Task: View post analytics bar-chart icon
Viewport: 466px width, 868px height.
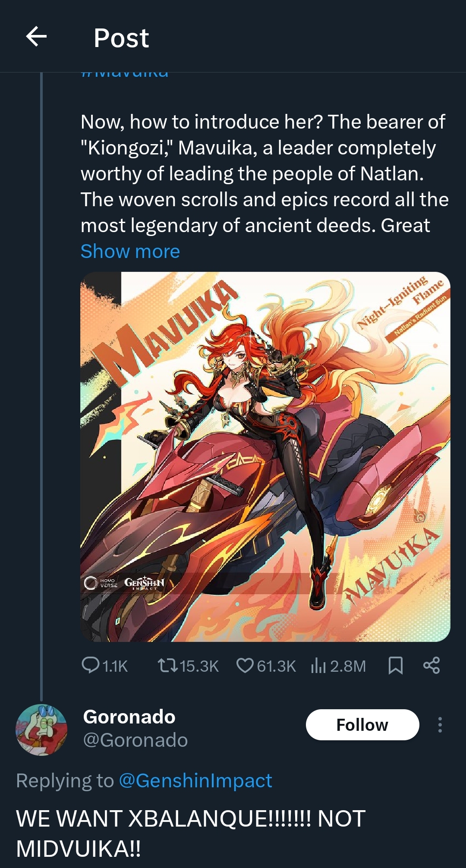Action: point(318,666)
